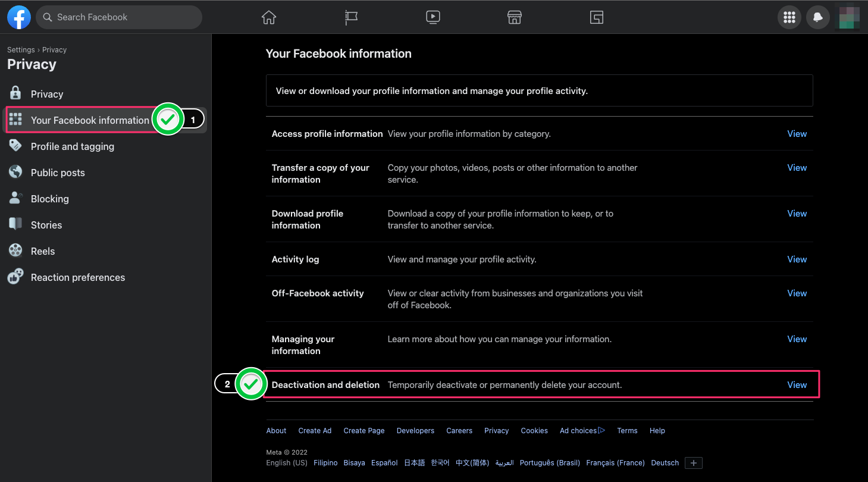Click the Profile and tagging tag icon
This screenshot has width=868, height=482.
[x=15, y=146]
